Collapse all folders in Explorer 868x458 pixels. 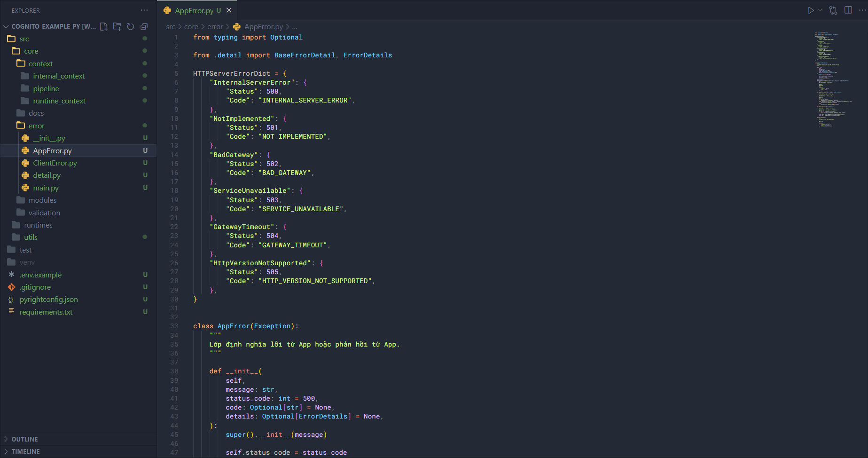[144, 26]
